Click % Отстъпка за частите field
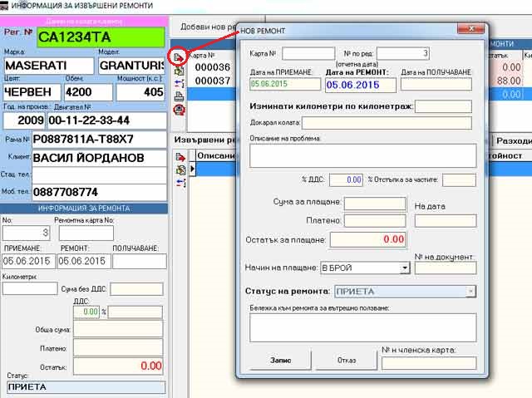 pyautogui.click(x=459, y=180)
